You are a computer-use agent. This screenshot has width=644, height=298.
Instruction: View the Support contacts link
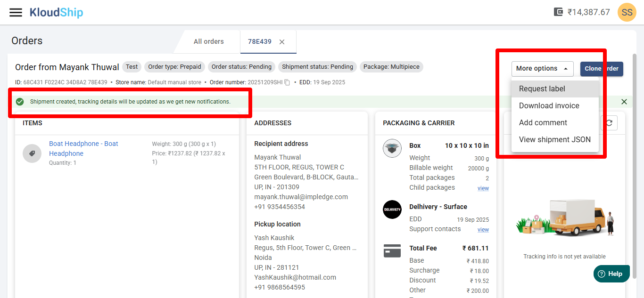[x=483, y=230]
